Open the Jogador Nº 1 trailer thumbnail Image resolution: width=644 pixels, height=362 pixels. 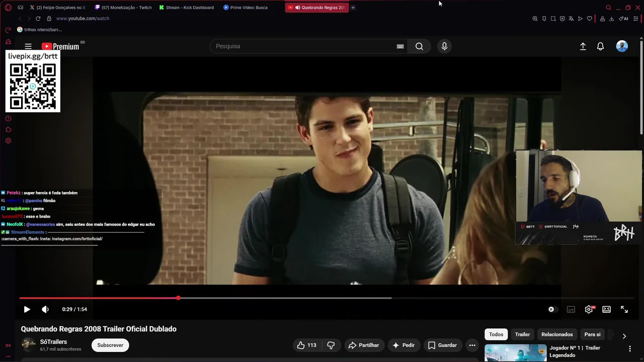[x=515, y=353]
